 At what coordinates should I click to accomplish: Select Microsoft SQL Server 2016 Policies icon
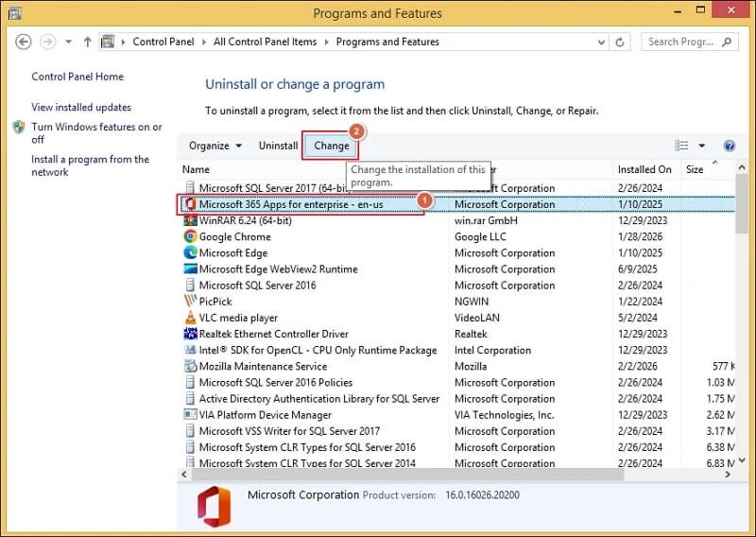(x=191, y=382)
